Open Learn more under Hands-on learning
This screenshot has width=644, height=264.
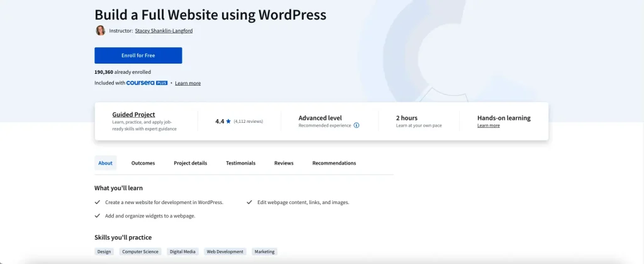pyautogui.click(x=488, y=125)
